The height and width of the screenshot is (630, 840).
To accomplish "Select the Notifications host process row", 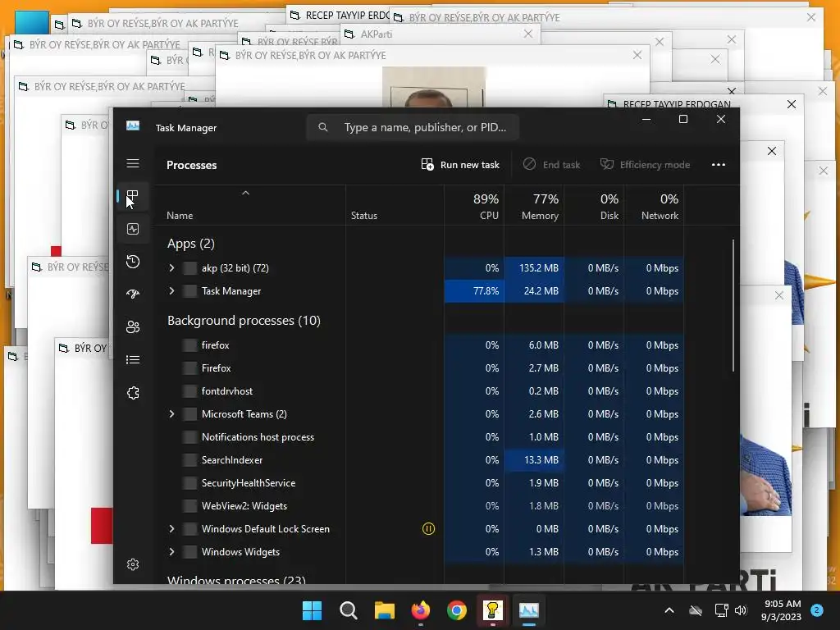I will [419, 437].
